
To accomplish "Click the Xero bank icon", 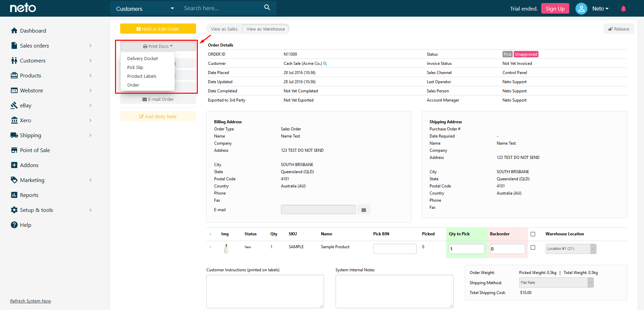I will tap(14, 120).
